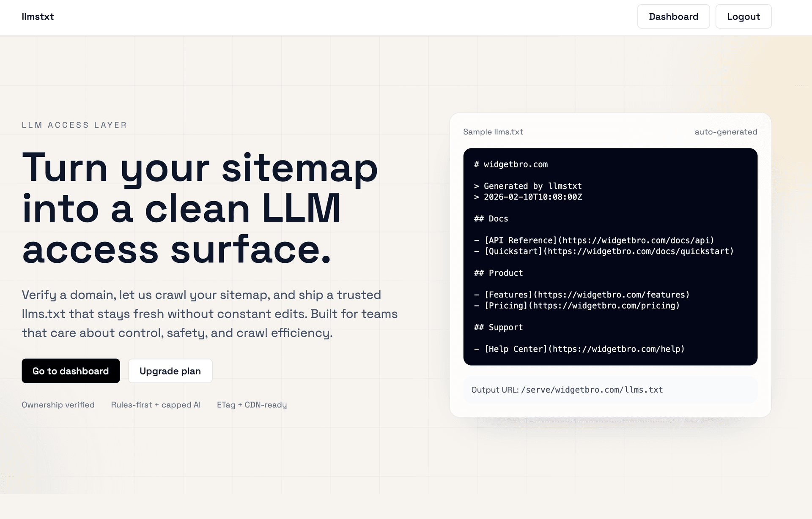Click the ETag + CDN-ready badge
The image size is (812, 519).
click(252, 404)
